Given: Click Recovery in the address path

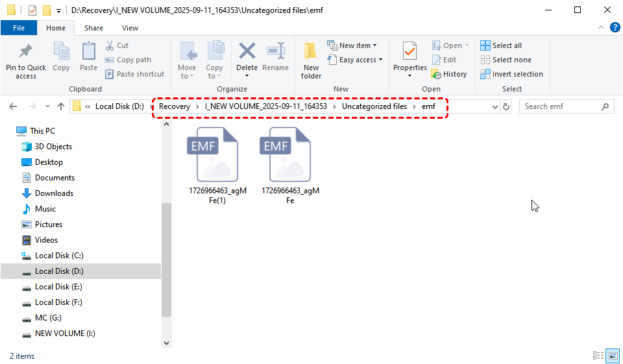Looking at the screenshot, I should 175,106.
